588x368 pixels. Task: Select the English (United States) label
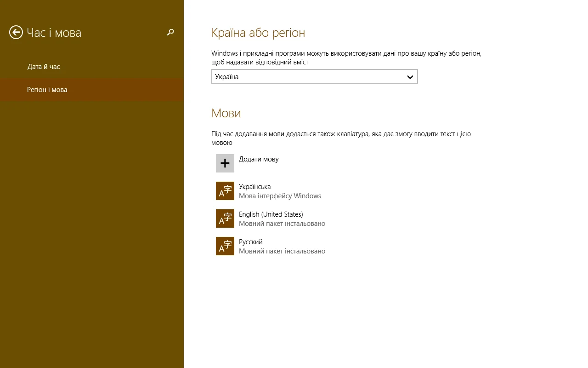pyautogui.click(x=271, y=214)
